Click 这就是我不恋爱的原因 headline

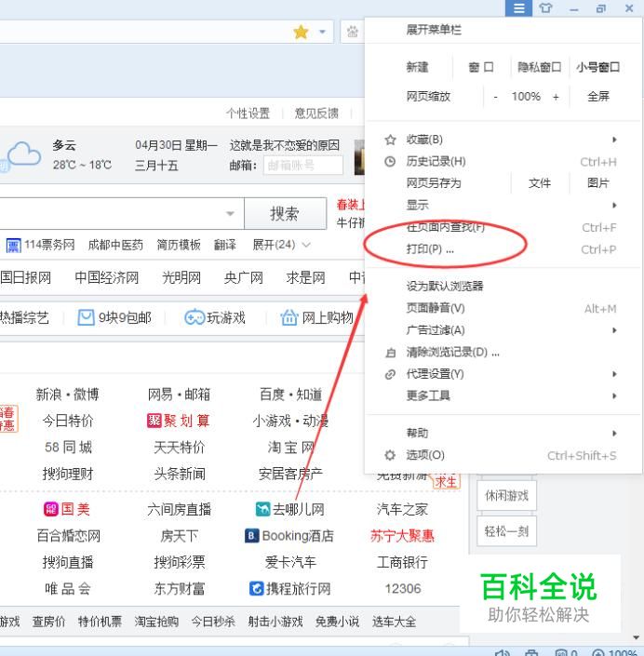point(285,145)
